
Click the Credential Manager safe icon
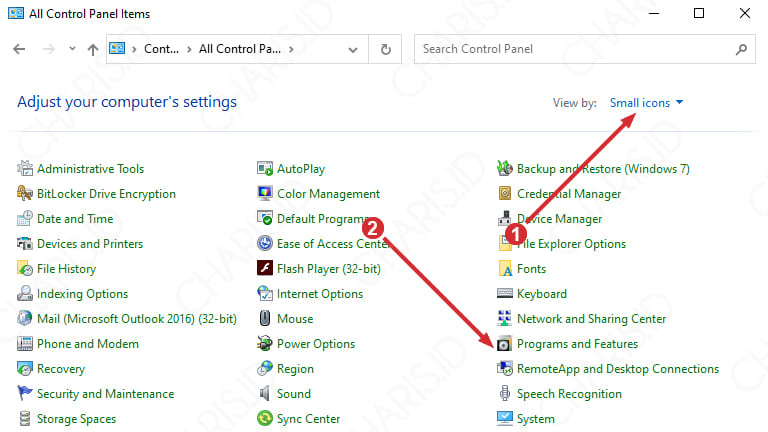coord(505,193)
